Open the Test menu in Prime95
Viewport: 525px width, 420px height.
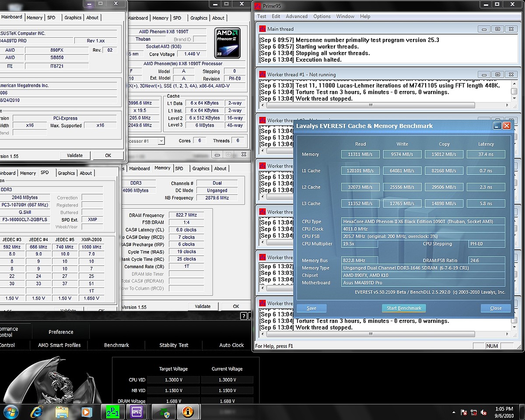coord(262,17)
